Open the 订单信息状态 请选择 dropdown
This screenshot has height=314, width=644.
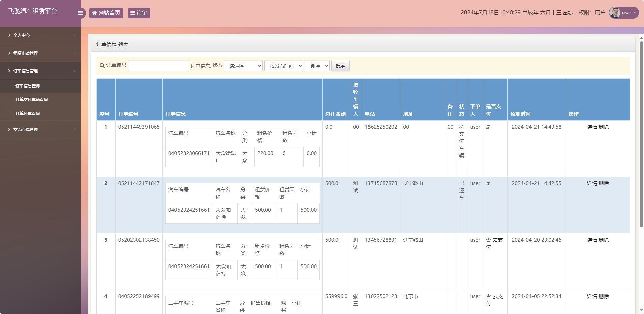point(243,66)
